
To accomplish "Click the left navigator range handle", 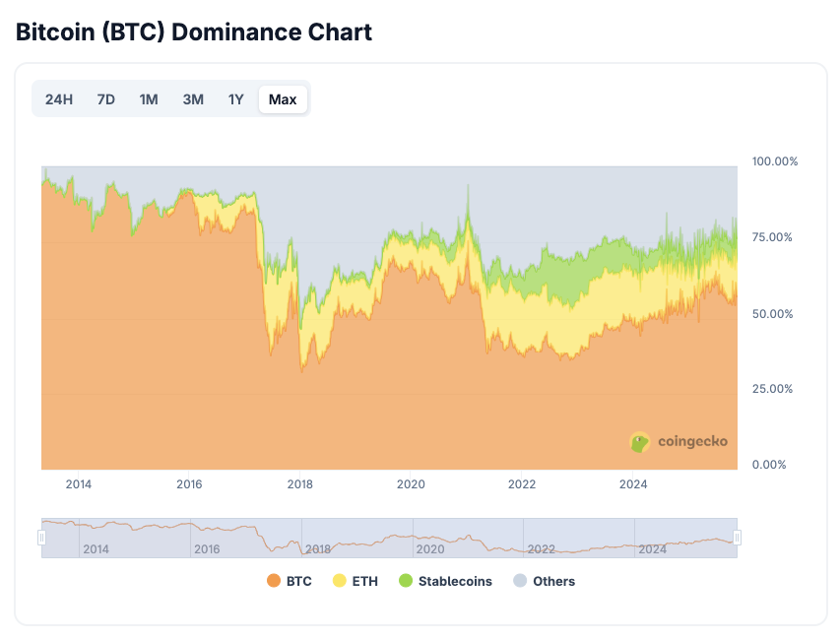I will pos(41,538).
